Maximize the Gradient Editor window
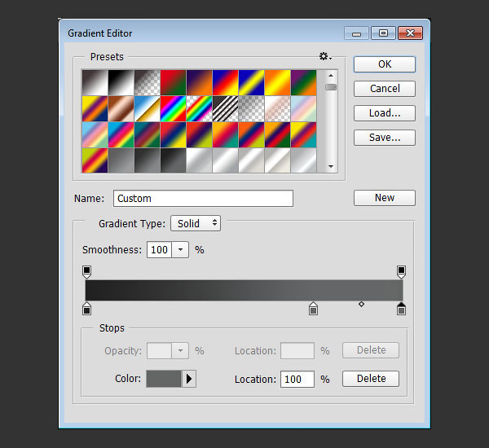Image resolution: width=489 pixels, height=448 pixels. click(383, 33)
